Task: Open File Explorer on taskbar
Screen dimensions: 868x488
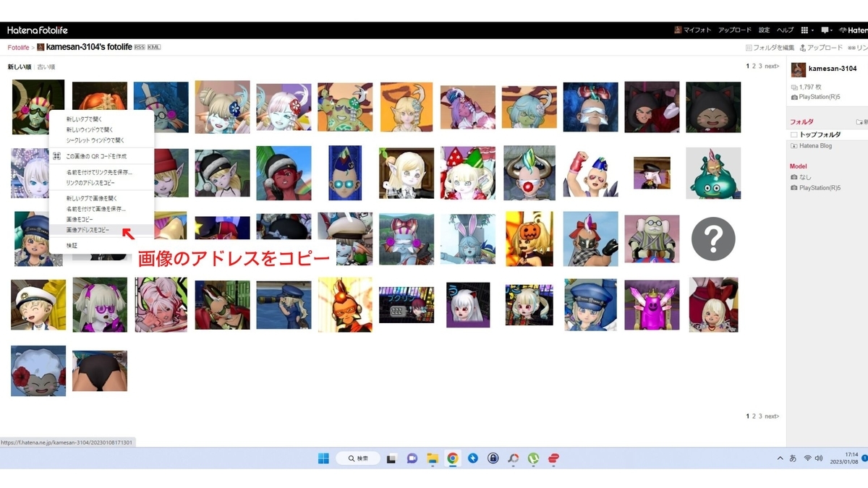Action: tap(432, 458)
